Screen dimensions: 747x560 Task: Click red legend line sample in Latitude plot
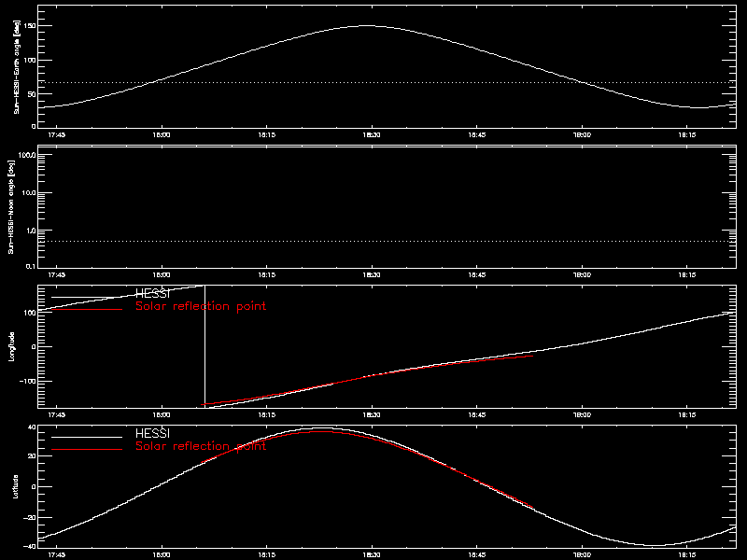point(87,449)
